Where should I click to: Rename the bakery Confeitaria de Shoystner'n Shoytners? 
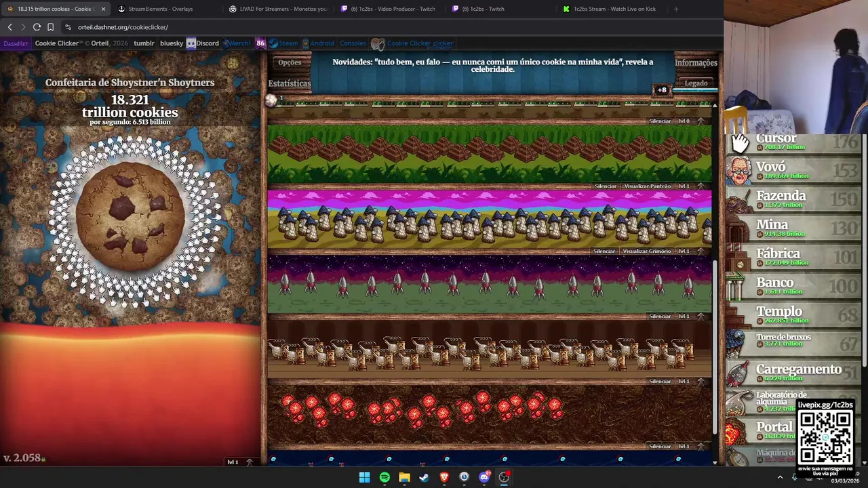pos(130,83)
